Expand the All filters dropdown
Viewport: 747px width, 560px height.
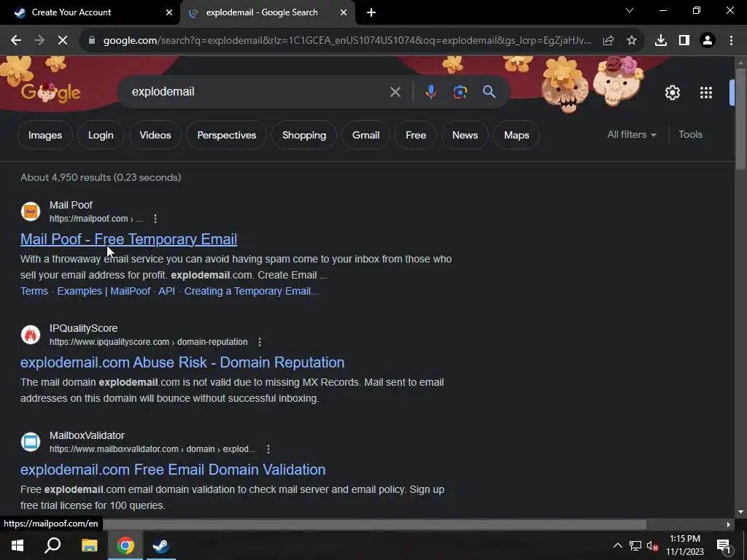[632, 135]
